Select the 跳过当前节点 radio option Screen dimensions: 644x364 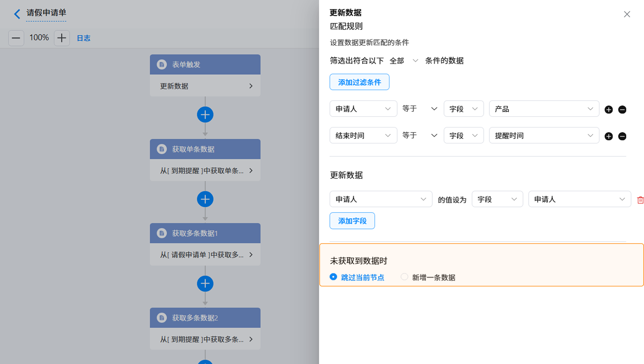[333, 277]
